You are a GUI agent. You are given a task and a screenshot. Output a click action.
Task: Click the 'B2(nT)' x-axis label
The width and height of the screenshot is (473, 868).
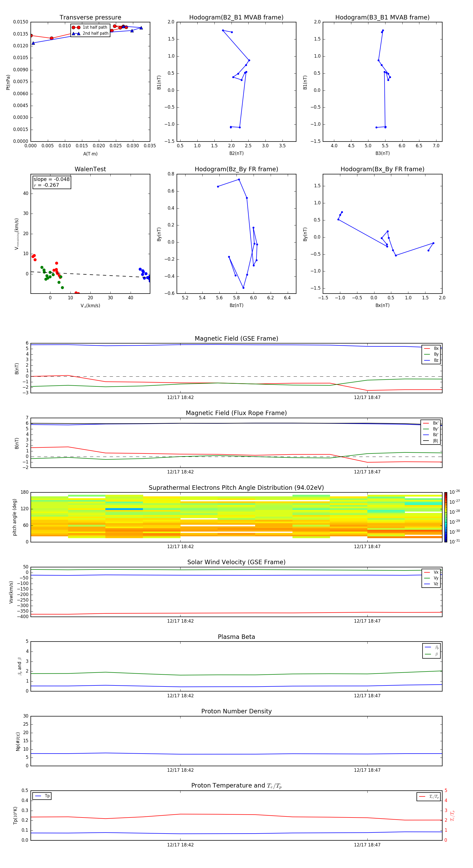pos(236,153)
